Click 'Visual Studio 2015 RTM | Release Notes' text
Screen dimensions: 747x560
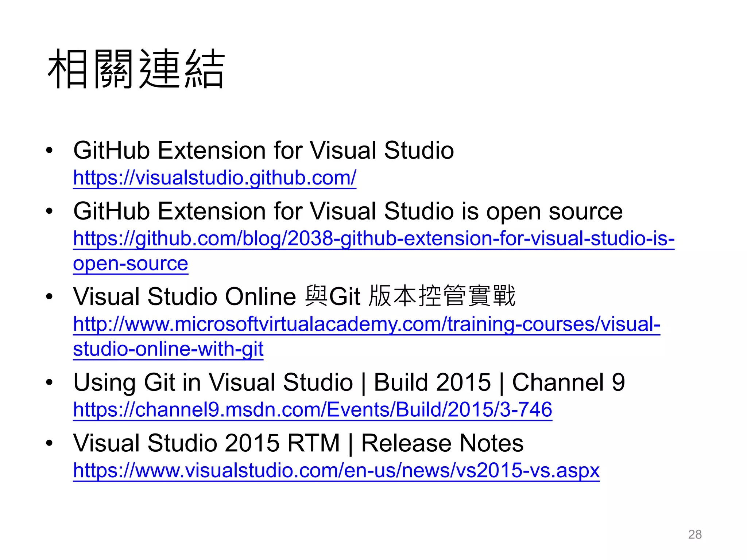point(298,443)
